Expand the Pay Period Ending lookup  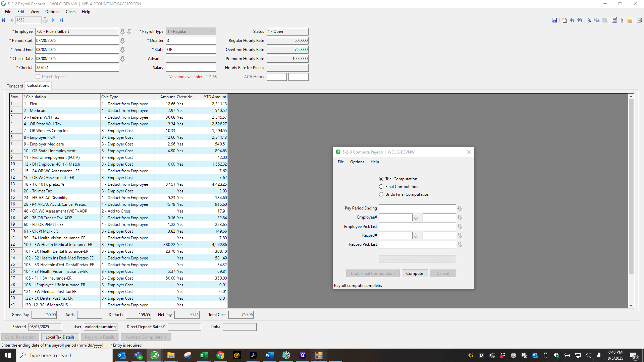click(x=460, y=208)
